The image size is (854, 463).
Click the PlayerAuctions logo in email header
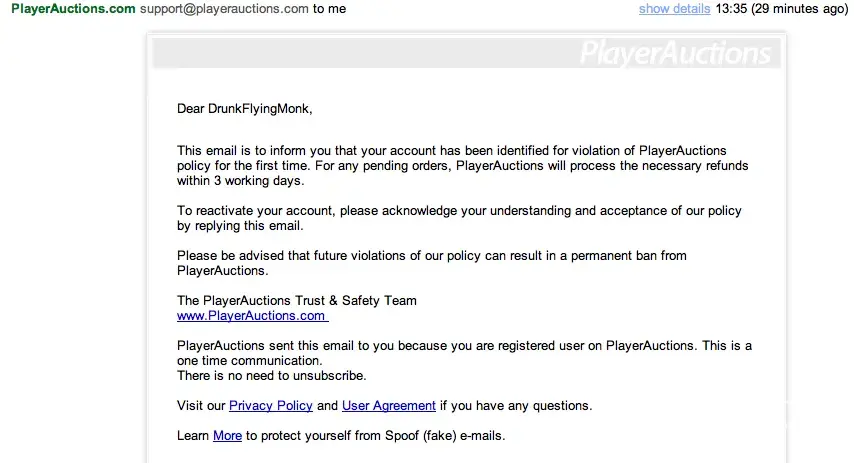(x=676, y=53)
